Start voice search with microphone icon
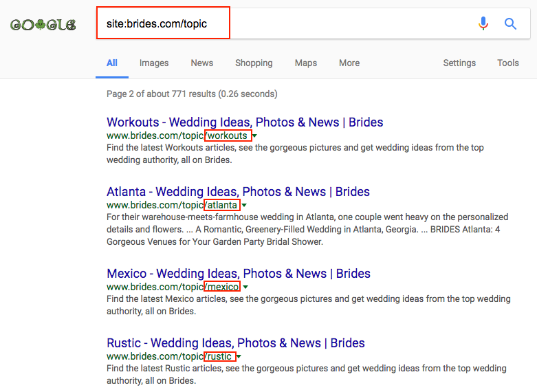Screen dimensions: 537x392 pos(483,23)
